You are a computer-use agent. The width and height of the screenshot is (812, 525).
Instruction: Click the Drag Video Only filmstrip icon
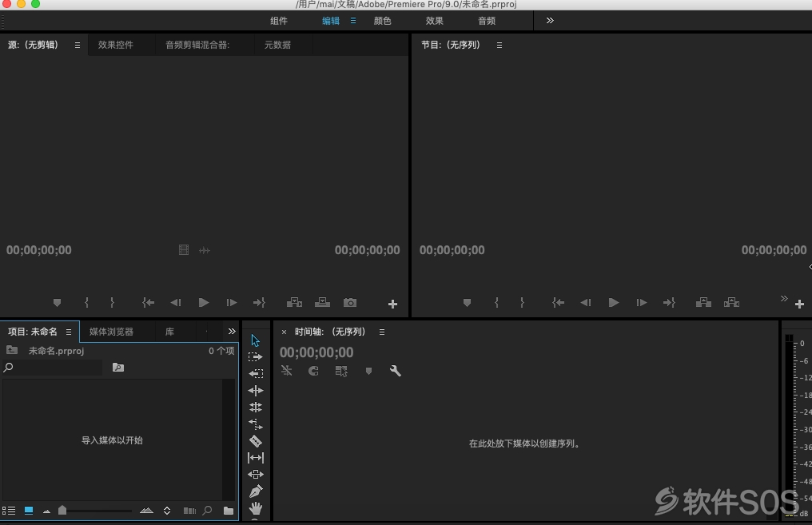(184, 250)
